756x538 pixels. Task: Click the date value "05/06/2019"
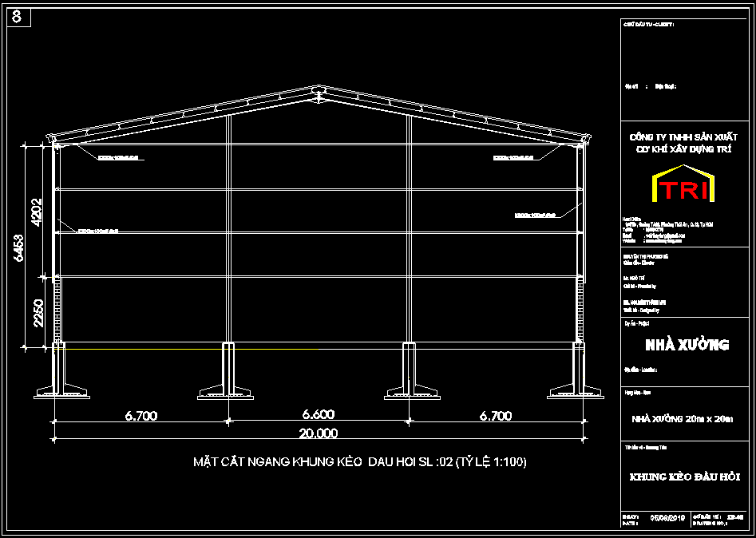coord(667,518)
